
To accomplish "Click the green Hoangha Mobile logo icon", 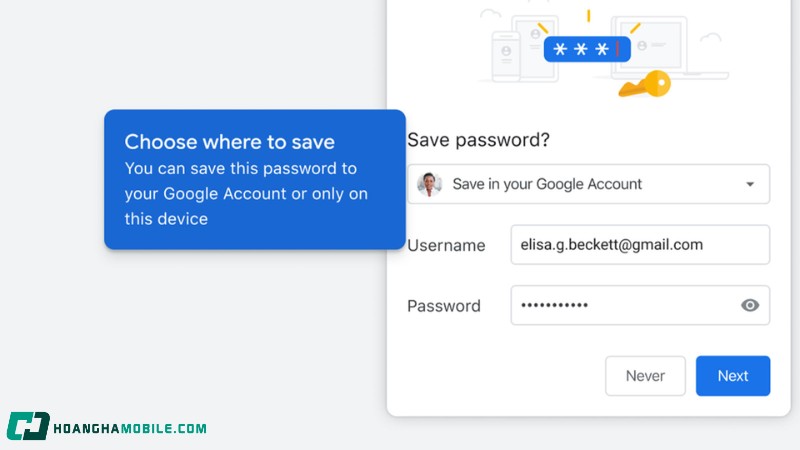I will (x=28, y=427).
